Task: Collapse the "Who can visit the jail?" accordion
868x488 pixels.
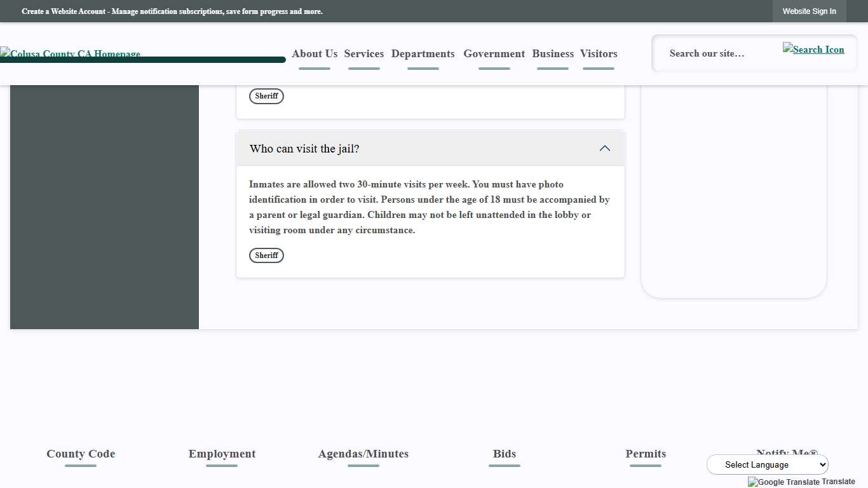Action: (604, 148)
